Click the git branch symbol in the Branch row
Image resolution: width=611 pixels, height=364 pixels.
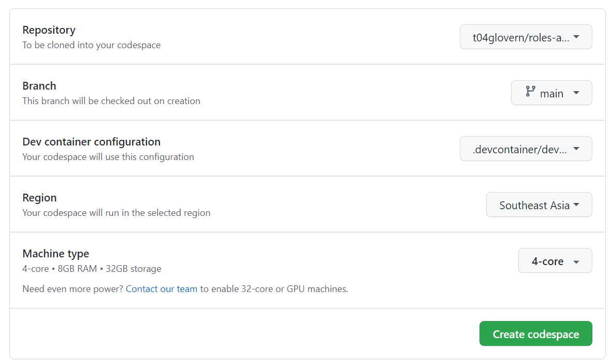click(529, 92)
